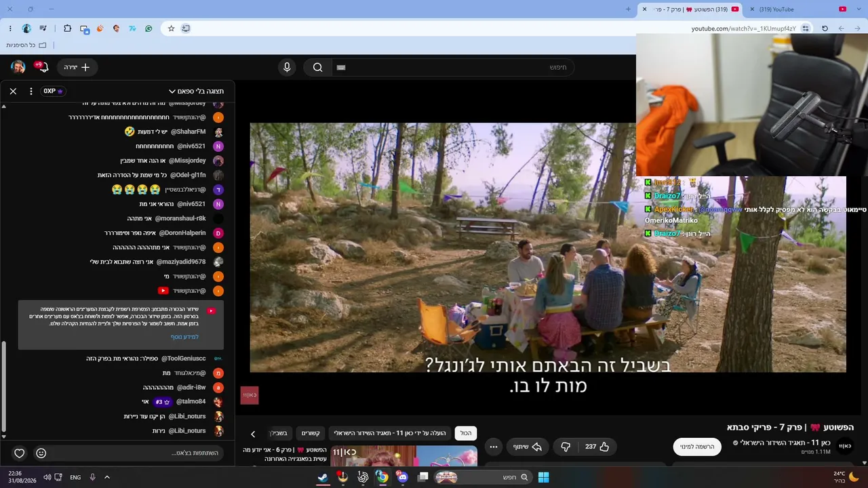Click the install/cast icon in address bar
Screen dimensions: 868x488
click(186, 28)
